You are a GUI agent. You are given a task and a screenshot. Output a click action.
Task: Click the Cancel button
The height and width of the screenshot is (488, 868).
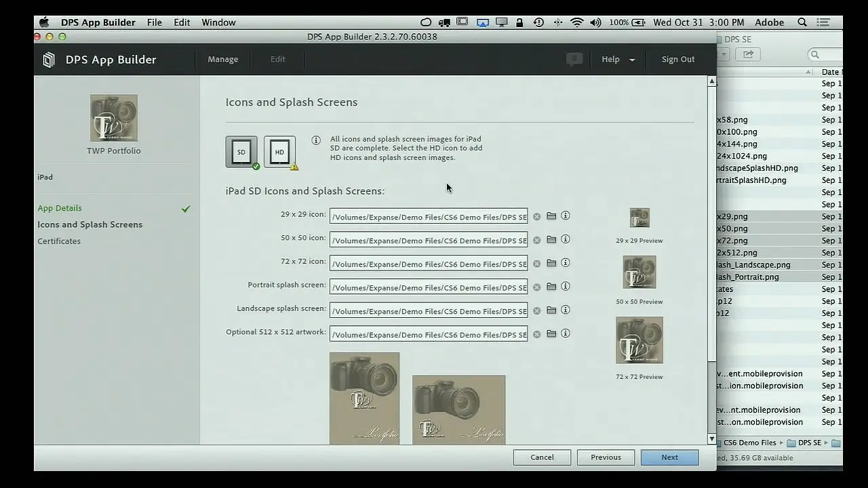(542, 457)
